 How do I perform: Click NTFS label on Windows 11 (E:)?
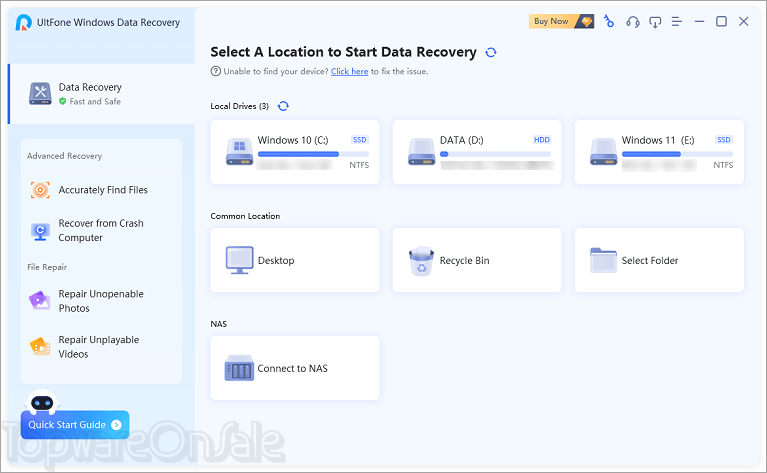723,165
